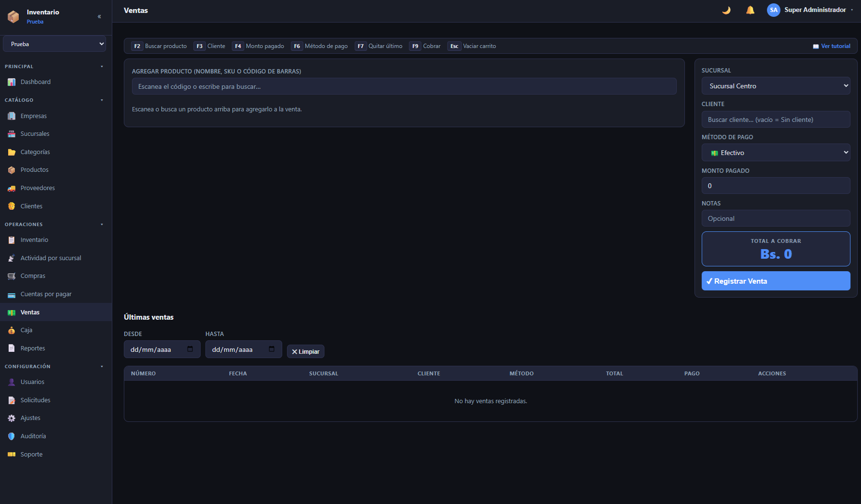Viewport: 861px width, 504px height.
Task: Collapse the OPERACIONES sidebar section
Action: (102, 225)
